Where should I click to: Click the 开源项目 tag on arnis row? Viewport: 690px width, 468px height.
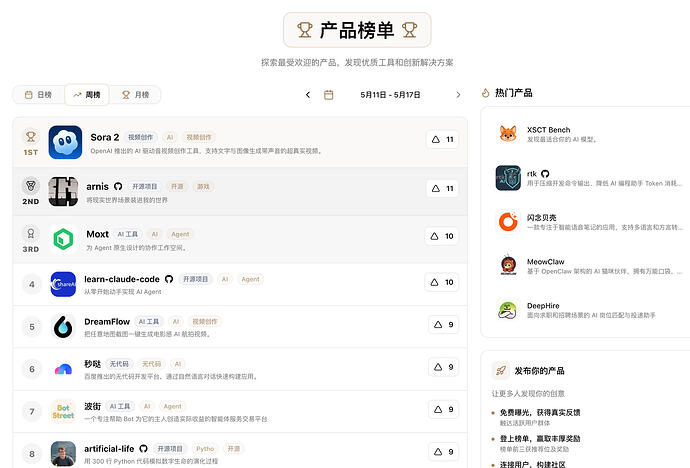tap(145, 186)
